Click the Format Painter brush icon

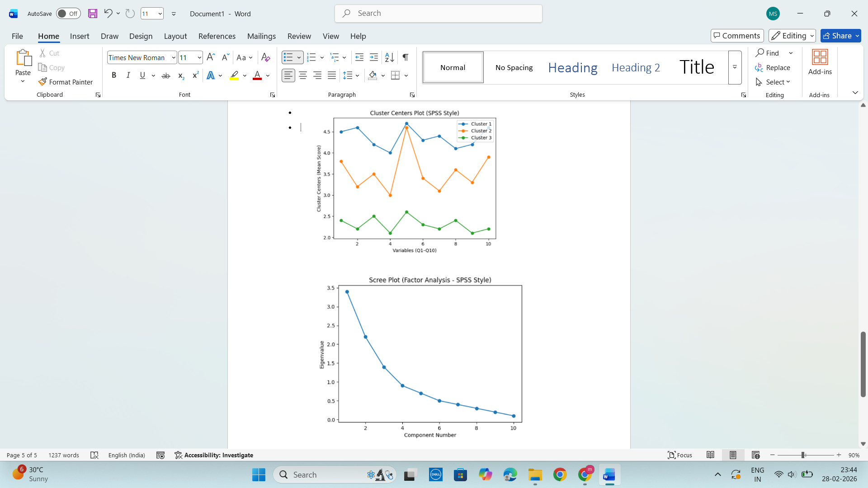tap(42, 82)
